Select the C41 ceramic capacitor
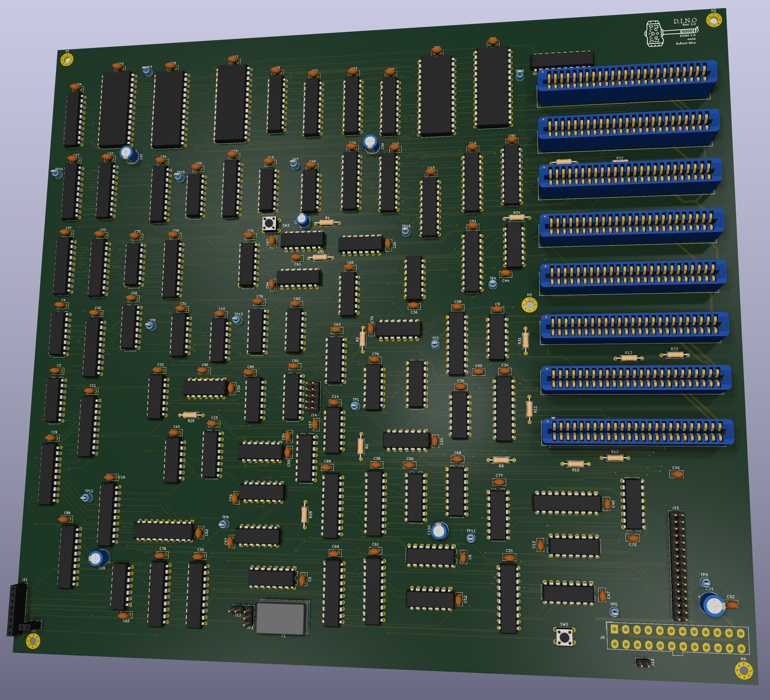 [x=676, y=474]
